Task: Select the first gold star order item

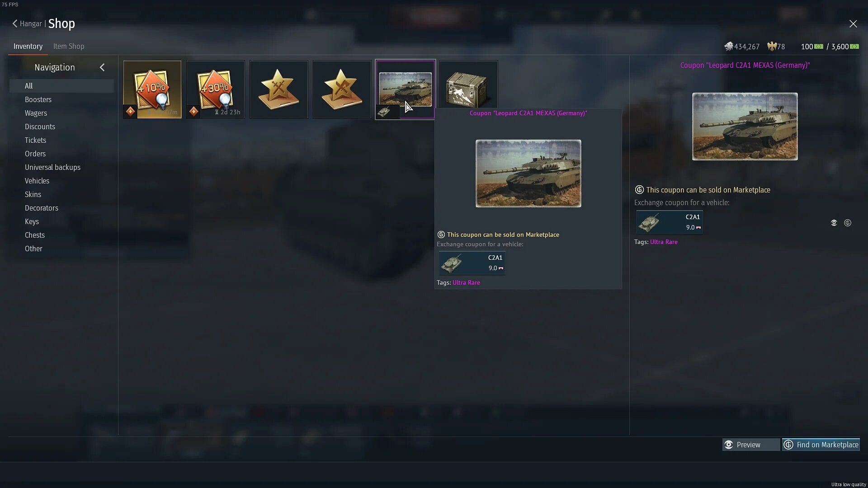Action: [279, 89]
